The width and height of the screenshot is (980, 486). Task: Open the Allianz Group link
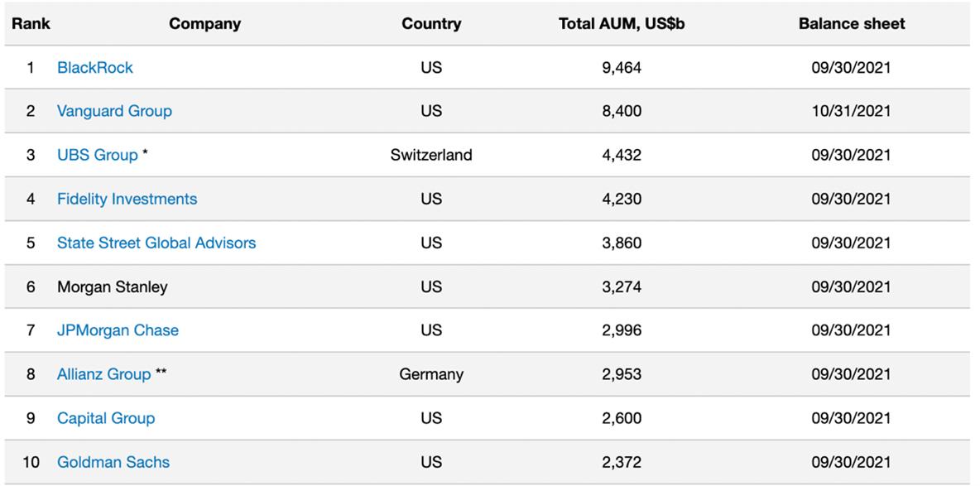(x=103, y=374)
